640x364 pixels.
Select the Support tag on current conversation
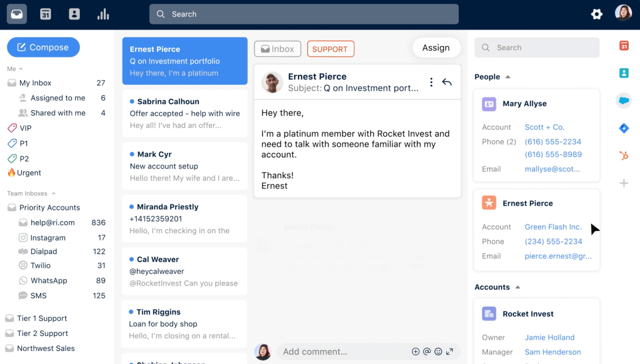pyautogui.click(x=330, y=49)
